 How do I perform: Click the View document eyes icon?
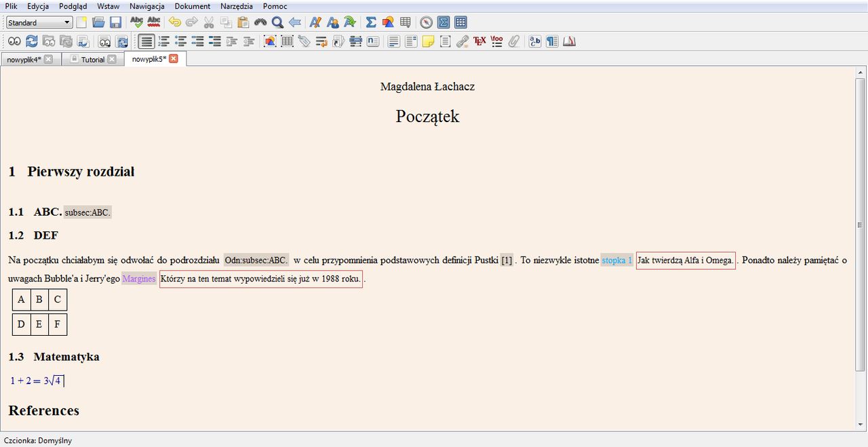[x=14, y=41]
